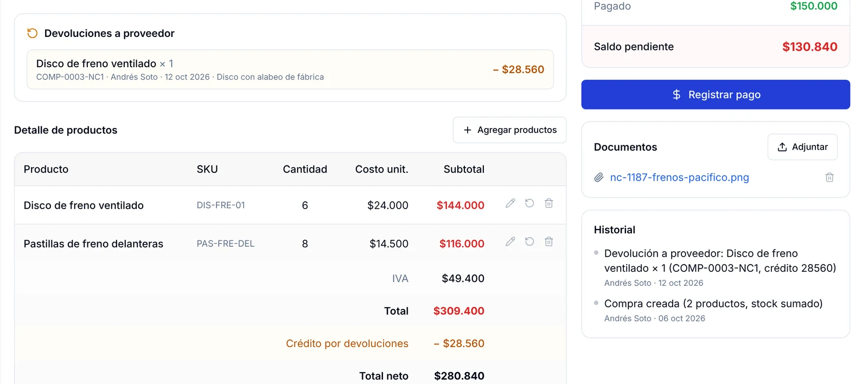Click the Devoluciones a proveedor return icon
The image size is (868, 384).
click(x=33, y=33)
